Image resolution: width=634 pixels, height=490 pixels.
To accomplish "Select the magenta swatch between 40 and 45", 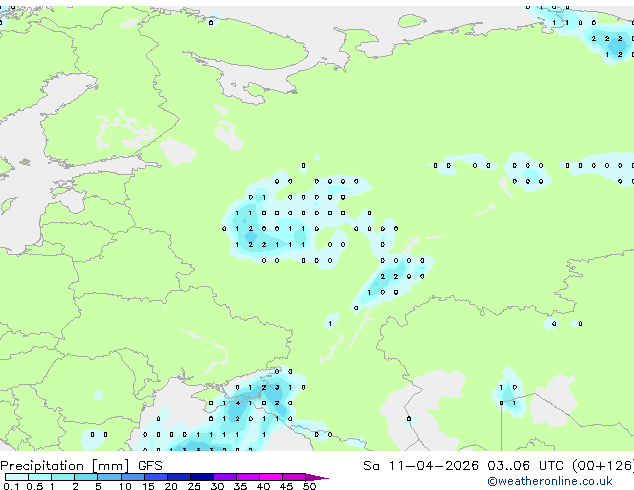I will 271,477.
